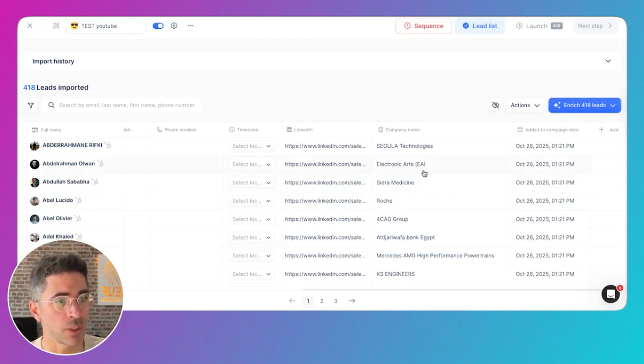Open LinkedIn URL in SEGULA Technologies row
Screen dimensions: 644x364
click(x=325, y=146)
